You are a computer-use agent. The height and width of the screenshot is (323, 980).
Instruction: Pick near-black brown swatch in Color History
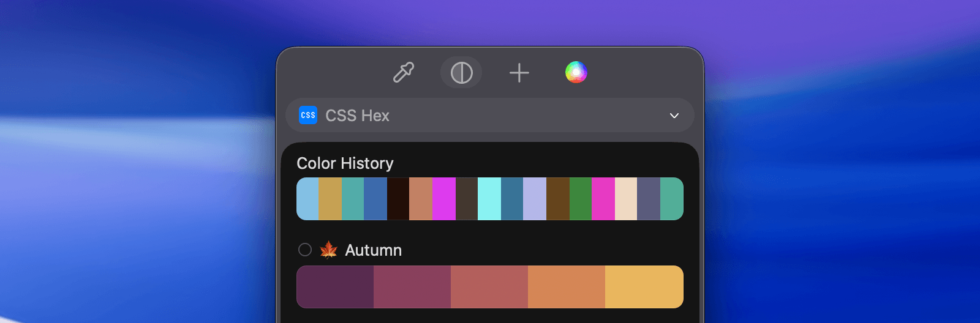tap(398, 199)
